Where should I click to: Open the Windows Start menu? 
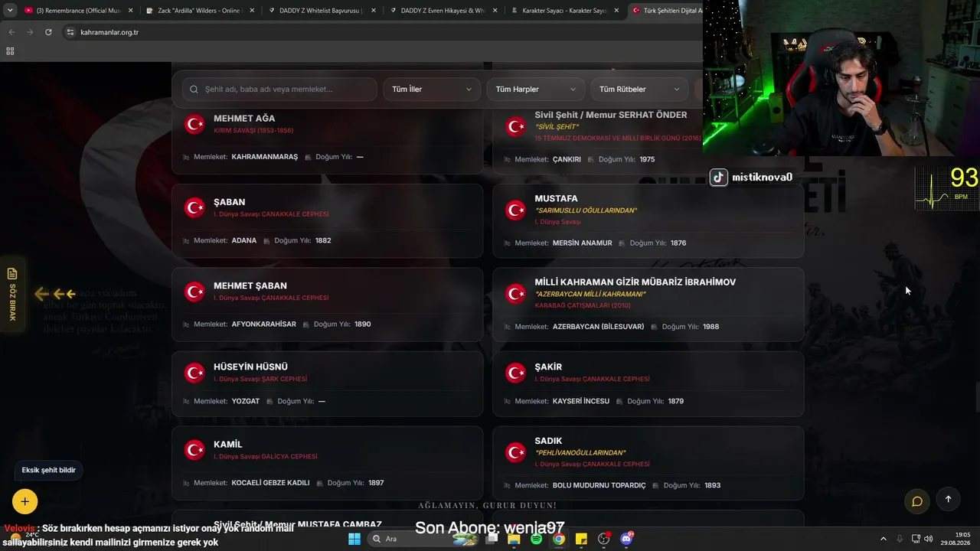click(x=354, y=539)
